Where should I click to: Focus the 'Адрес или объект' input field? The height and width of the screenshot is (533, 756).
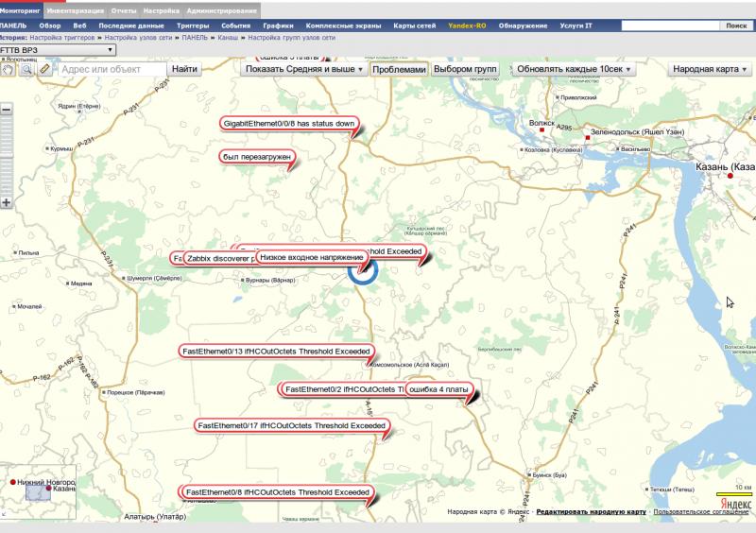112,69
